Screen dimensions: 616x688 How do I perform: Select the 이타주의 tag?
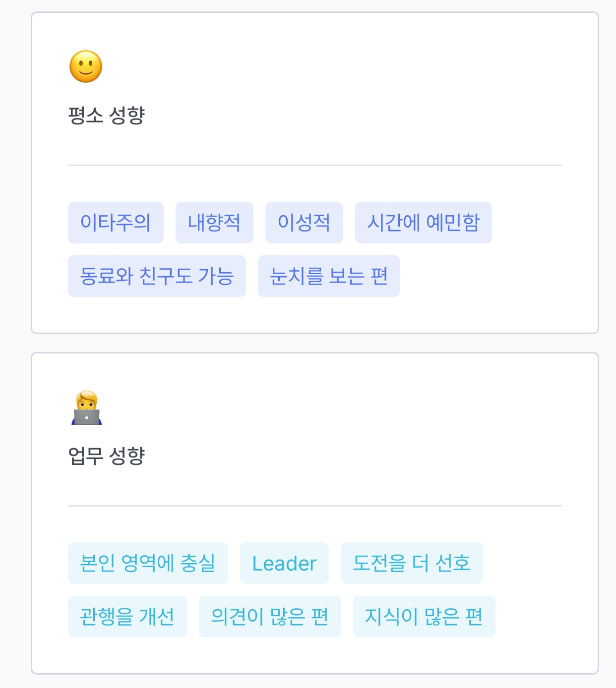tap(116, 223)
